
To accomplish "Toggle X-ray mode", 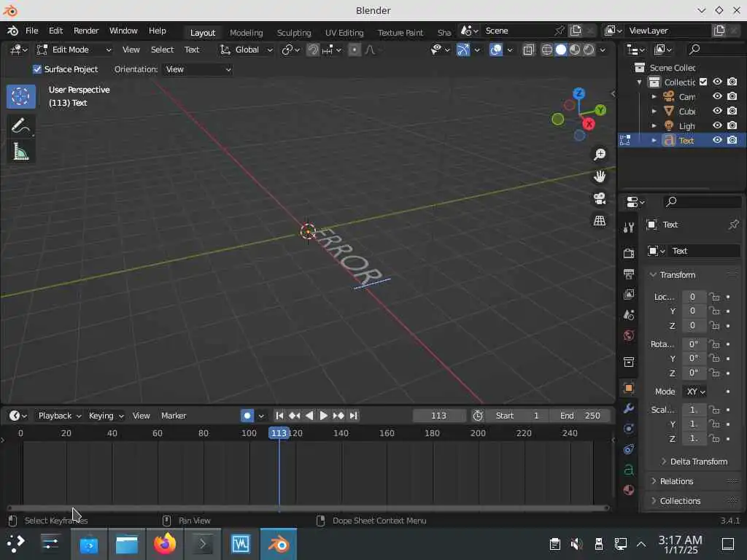I will click(x=528, y=50).
